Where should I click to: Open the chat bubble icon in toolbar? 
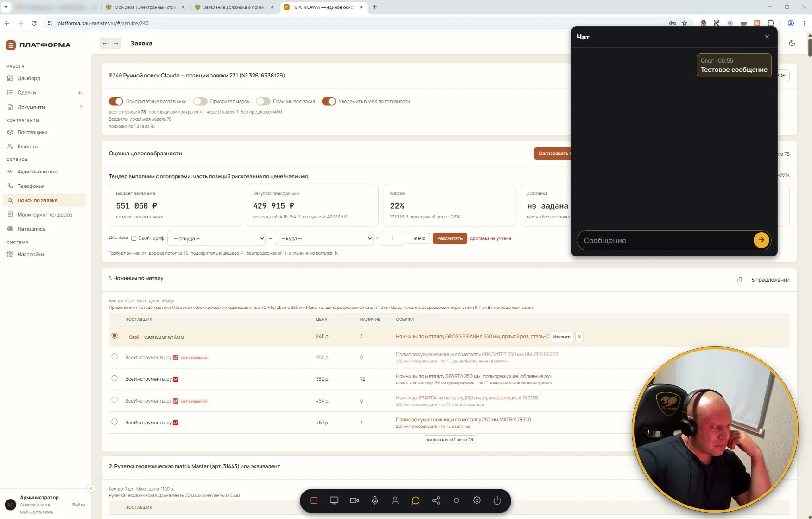click(x=416, y=500)
